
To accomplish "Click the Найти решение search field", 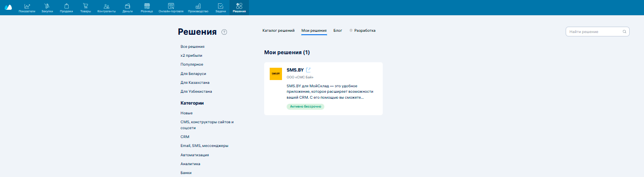I will pos(594,32).
